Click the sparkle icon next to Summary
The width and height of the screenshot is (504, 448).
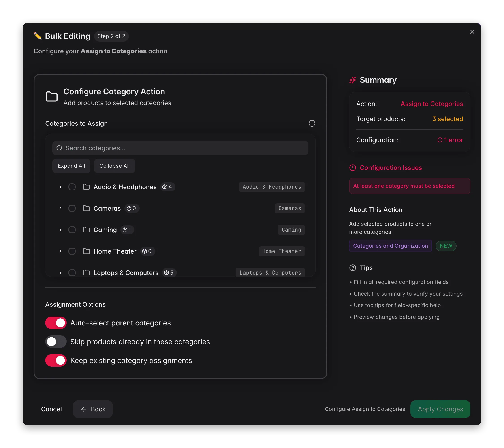(353, 80)
